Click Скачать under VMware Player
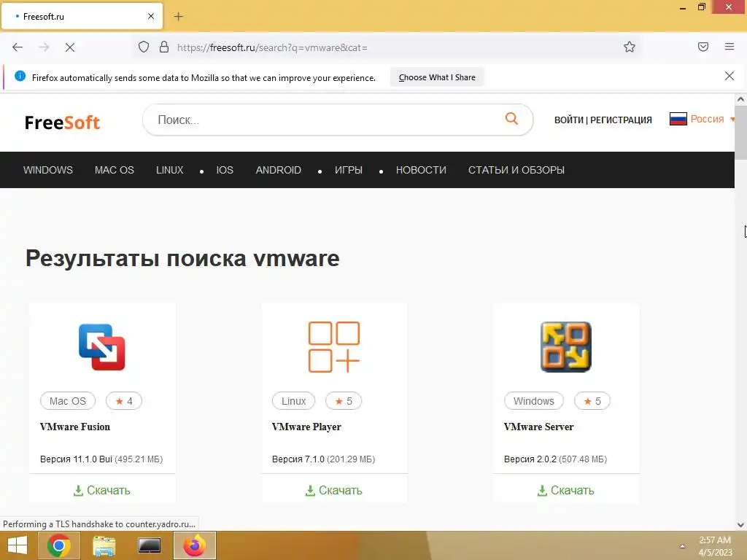The image size is (747, 560). (334, 490)
